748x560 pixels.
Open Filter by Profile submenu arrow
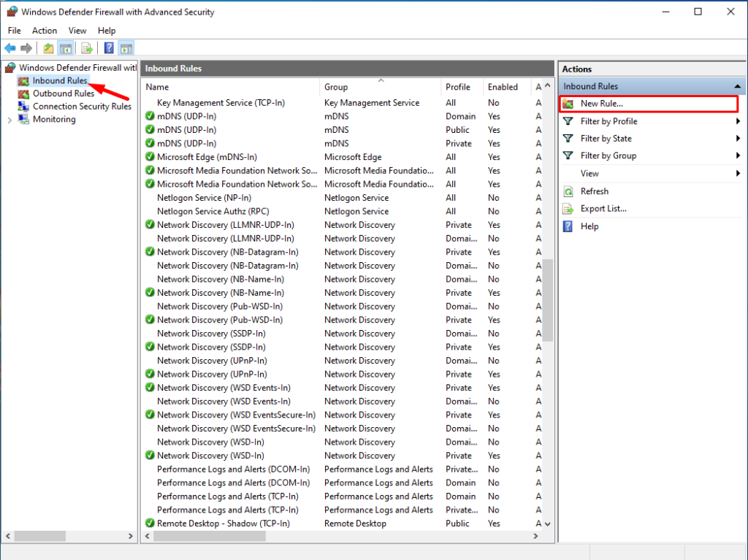pyautogui.click(x=738, y=121)
